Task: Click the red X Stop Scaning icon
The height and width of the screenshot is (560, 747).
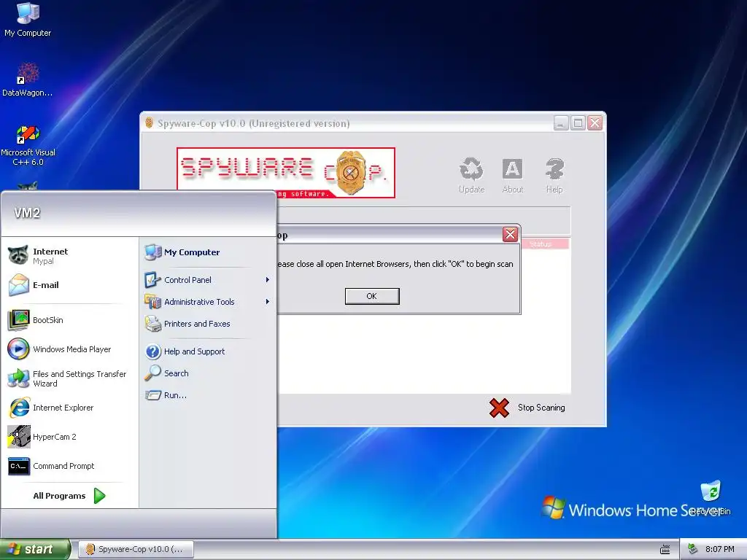Action: (499, 408)
